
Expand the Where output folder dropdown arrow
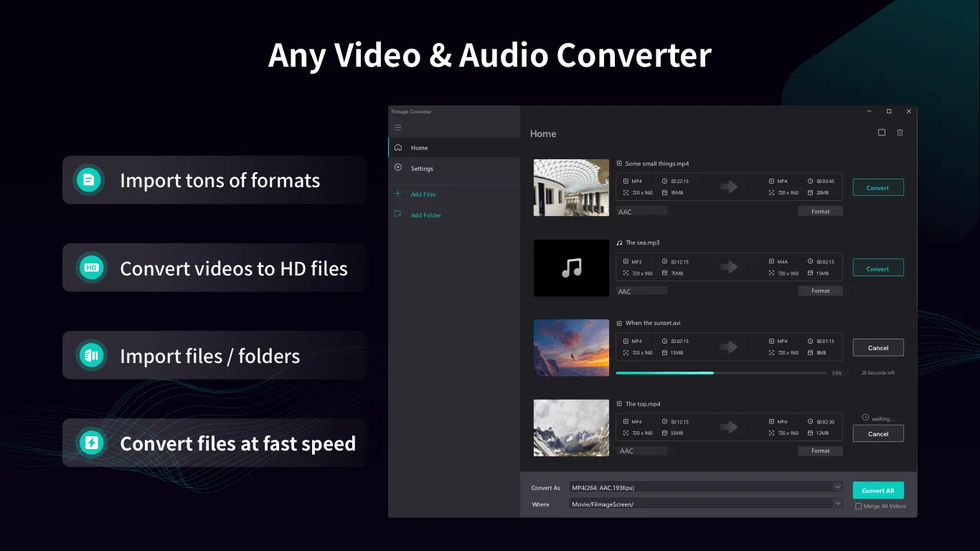coord(837,504)
